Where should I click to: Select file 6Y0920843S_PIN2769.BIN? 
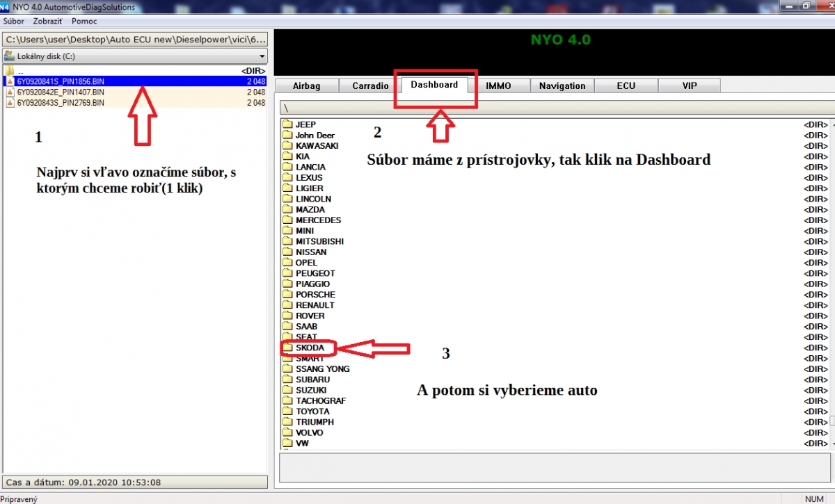[x=135, y=102]
